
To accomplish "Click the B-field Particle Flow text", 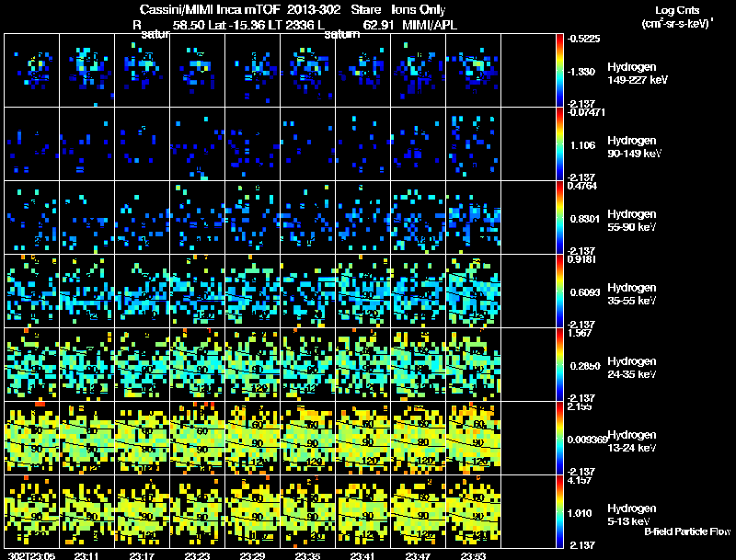I will click(x=686, y=531).
